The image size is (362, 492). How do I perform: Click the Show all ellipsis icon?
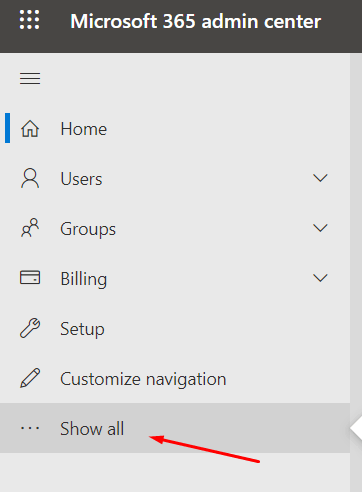click(x=30, y=428)
